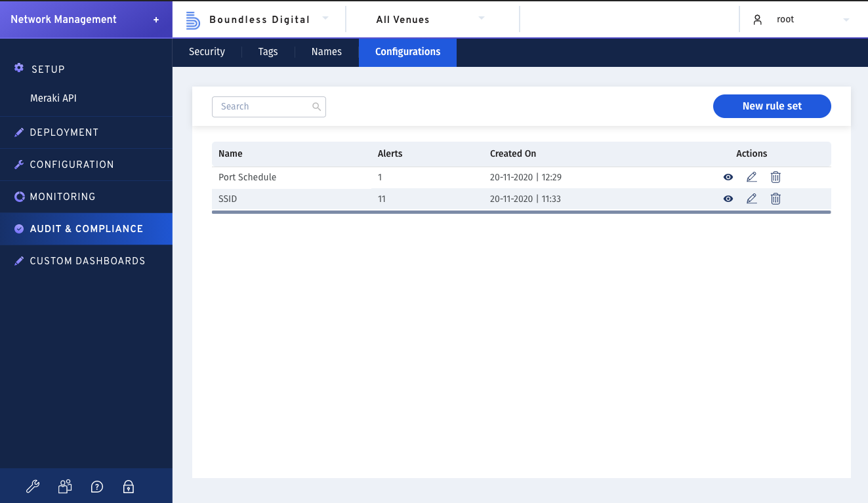The image size is (868, 503).
Task: Click the lock icon in bottom bar
Action: tap(129, 487)
